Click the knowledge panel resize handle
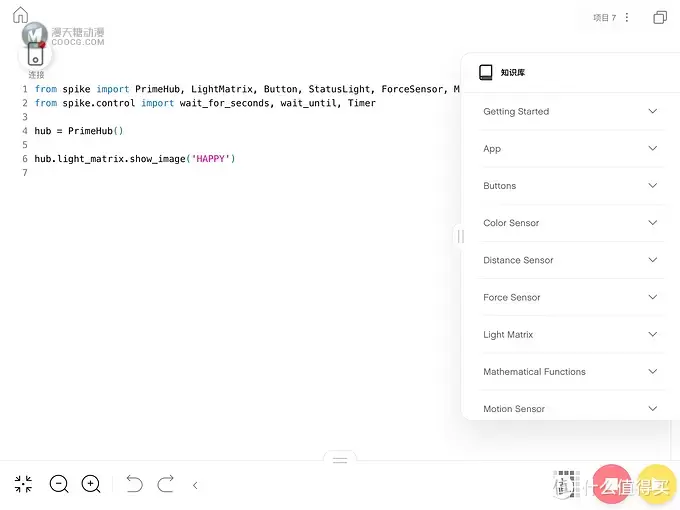The width and height of the screenshot is (680, 510). [460, 236]
